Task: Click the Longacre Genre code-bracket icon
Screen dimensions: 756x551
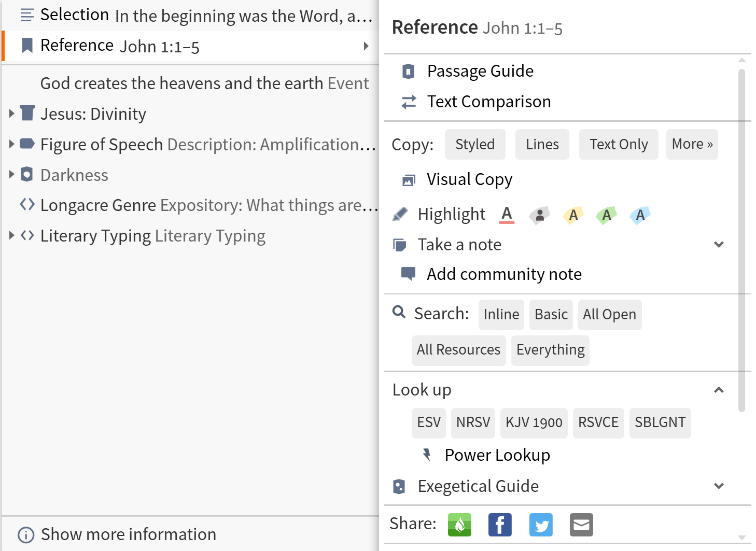Action: point(27,204)
